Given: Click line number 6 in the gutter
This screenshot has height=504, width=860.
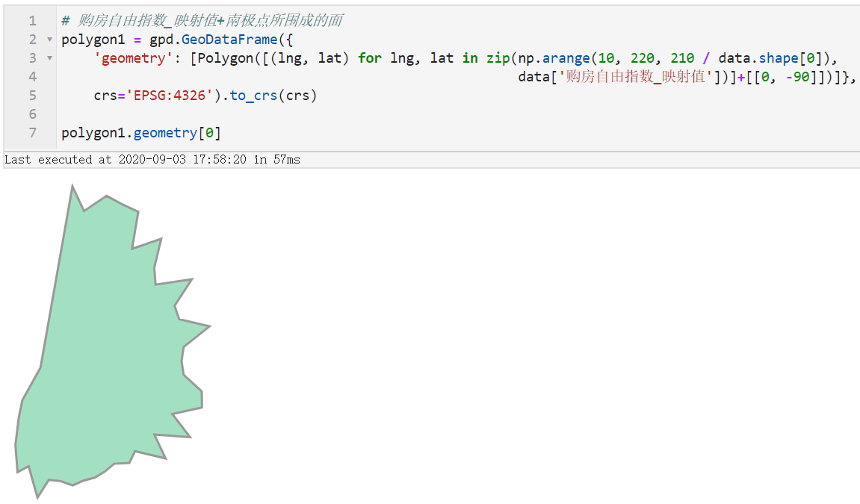Looking at the screenshot, I should pyautogui.click(x=32, y=114).
